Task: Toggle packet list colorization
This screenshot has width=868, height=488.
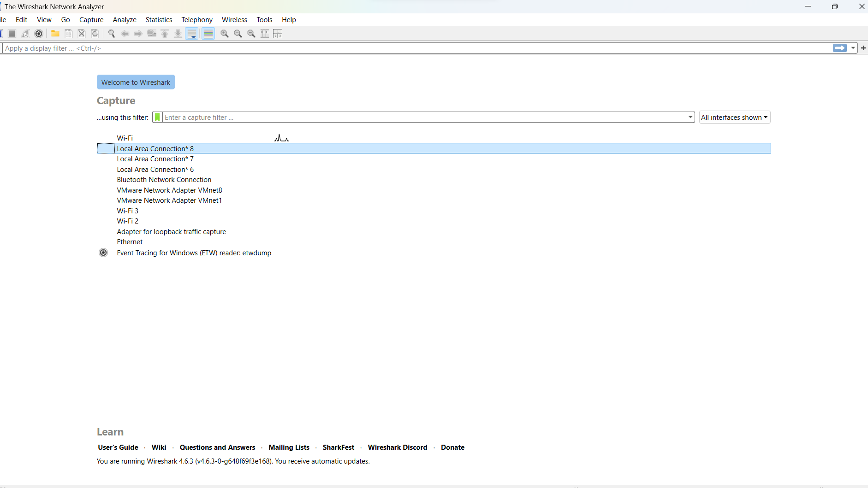Action: (208, 34)
